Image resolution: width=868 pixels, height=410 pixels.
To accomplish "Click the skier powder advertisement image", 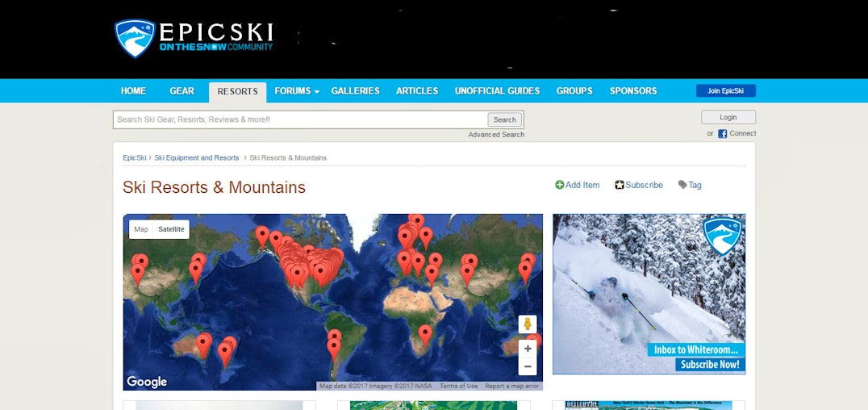I will point(649,295).
